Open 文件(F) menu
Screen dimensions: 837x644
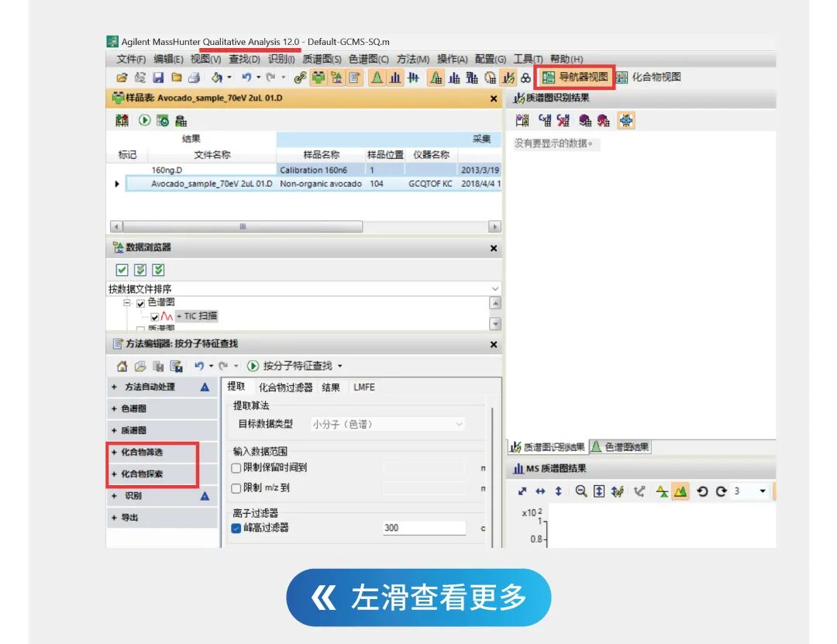coord(131,59)
